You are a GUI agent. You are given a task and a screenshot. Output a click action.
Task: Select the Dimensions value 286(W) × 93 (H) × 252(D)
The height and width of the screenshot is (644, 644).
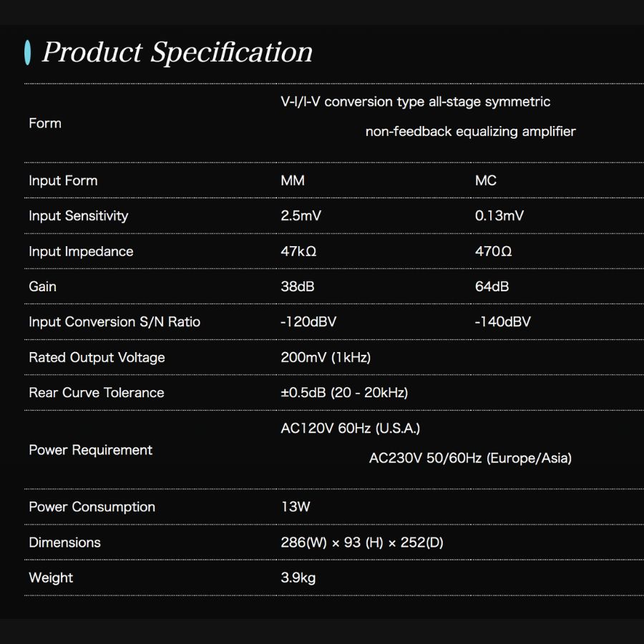(x=361, y=542)
